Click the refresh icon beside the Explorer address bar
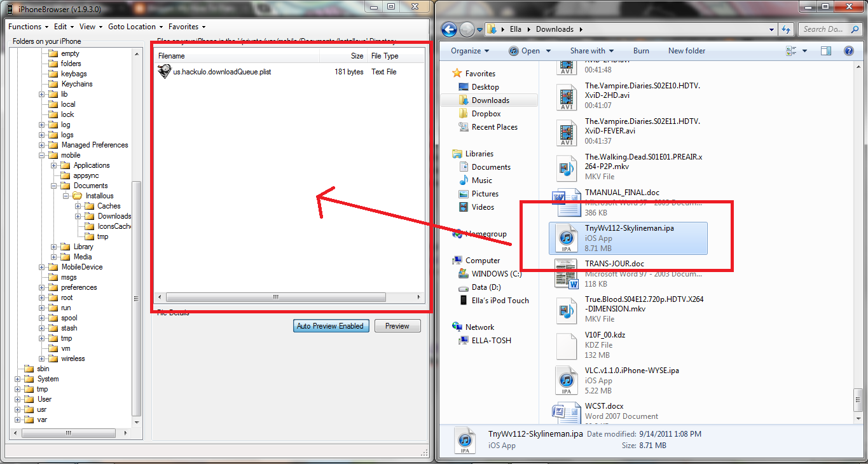Screen dimensions: 868x464 coord(787,29)
